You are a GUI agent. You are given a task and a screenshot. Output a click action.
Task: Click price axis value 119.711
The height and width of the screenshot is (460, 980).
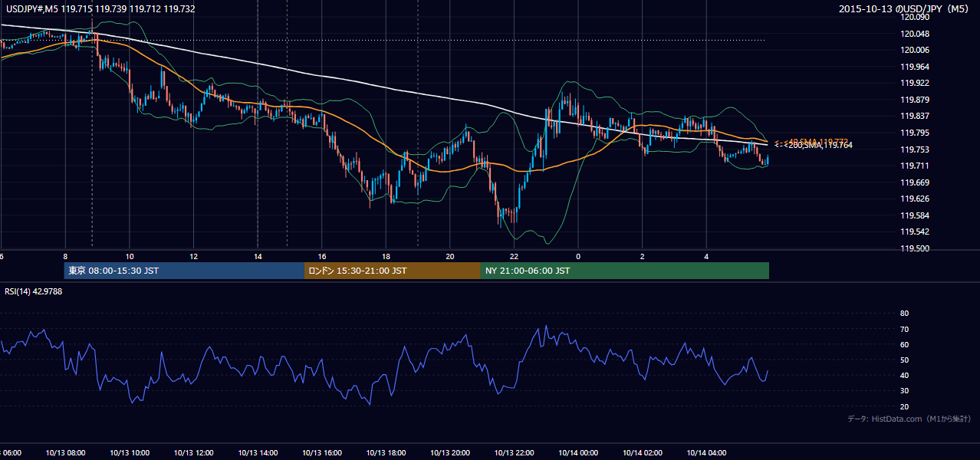916,166
